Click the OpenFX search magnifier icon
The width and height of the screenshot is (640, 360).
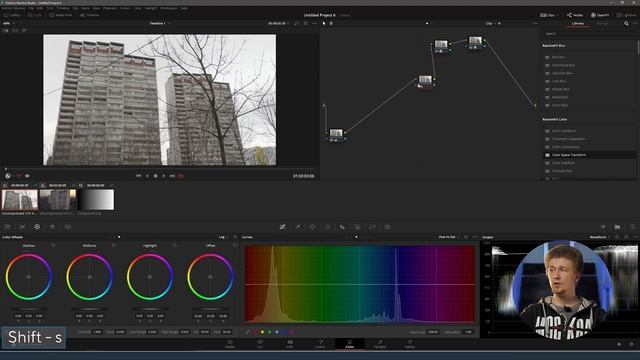[626, 24]
